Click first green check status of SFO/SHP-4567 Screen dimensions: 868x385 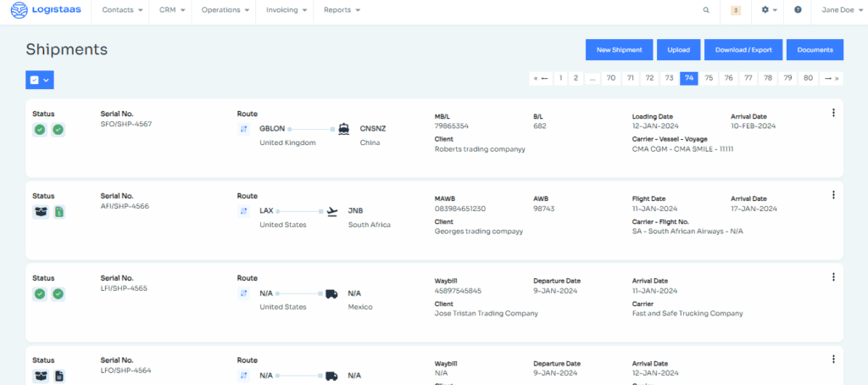coord(40,130)
